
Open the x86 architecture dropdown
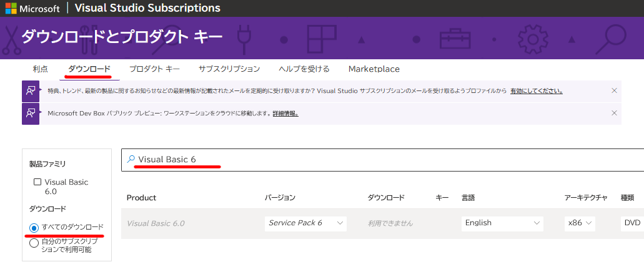580,223
